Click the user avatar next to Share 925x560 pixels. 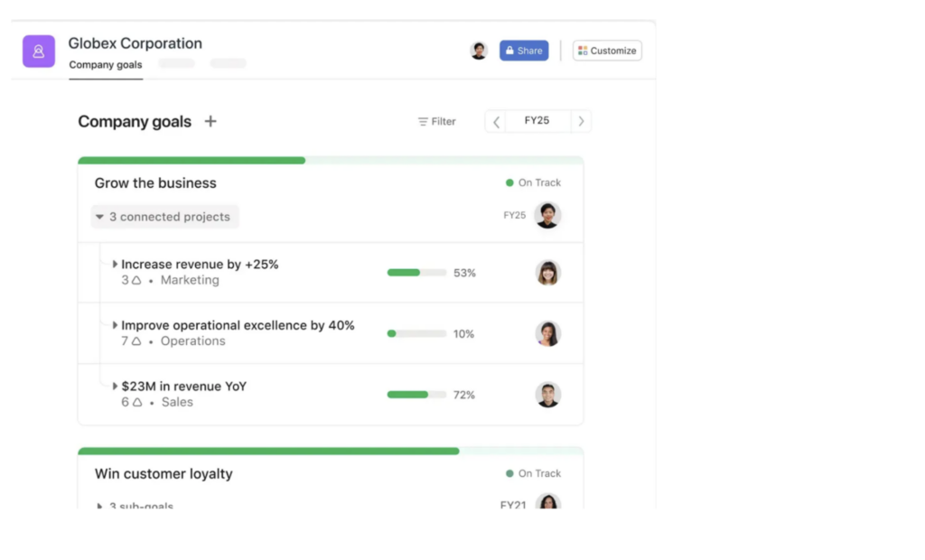click(x=479, y=51)
